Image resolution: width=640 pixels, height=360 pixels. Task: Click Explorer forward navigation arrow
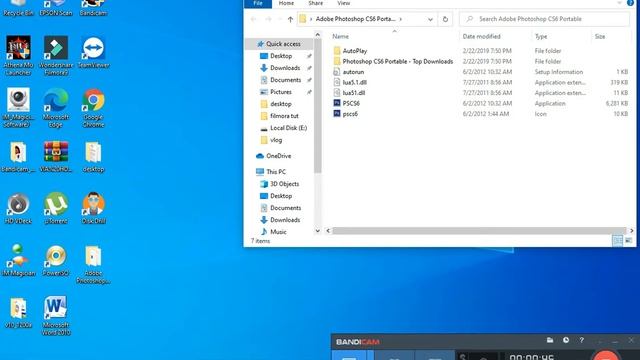coord(268,19)
